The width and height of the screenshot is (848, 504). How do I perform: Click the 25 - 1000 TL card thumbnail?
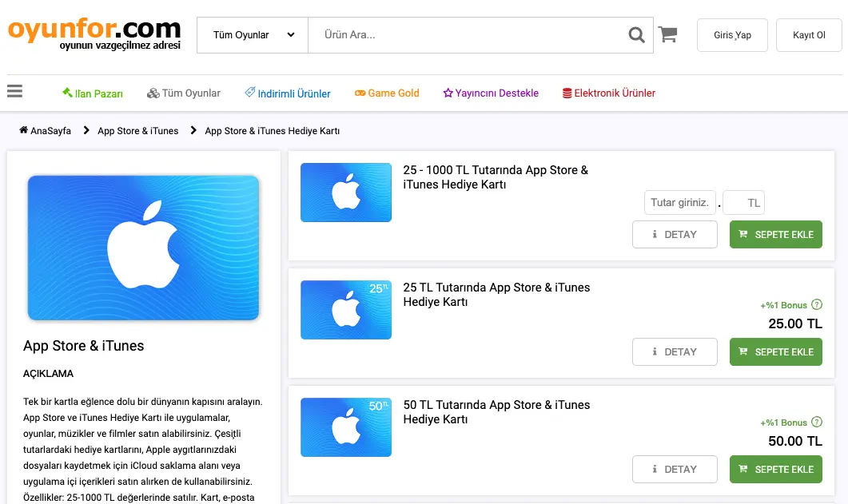tap(346, 192)
